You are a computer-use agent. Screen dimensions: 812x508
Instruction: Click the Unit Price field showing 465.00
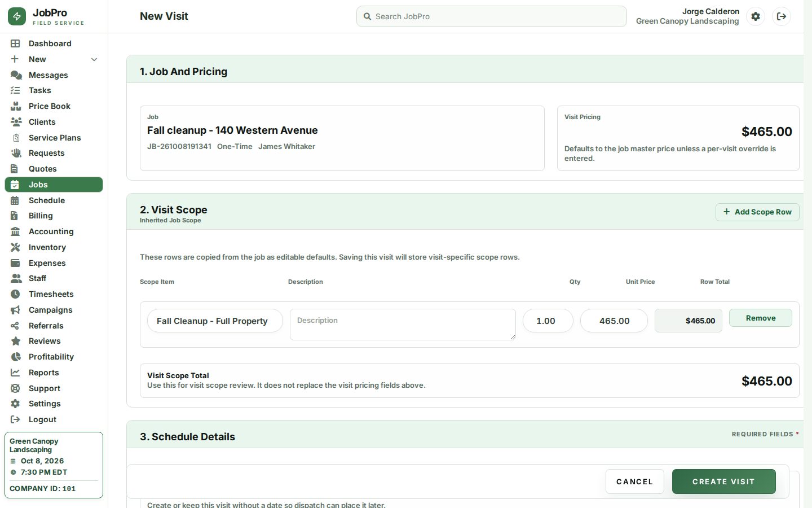[614, 321]
